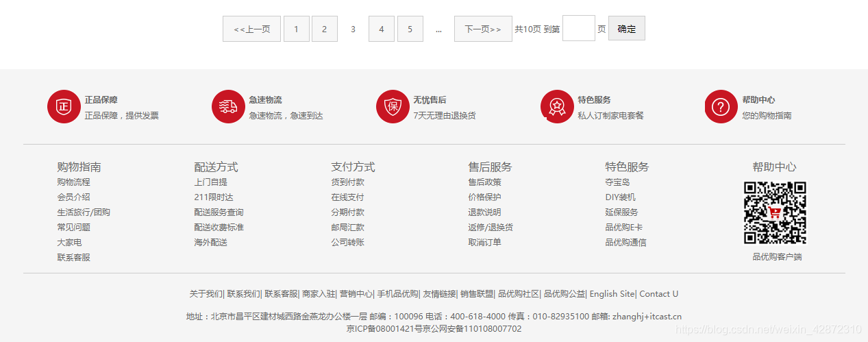Open 在线支付 link
Screen dimensions: 868x342
[347, 197]
